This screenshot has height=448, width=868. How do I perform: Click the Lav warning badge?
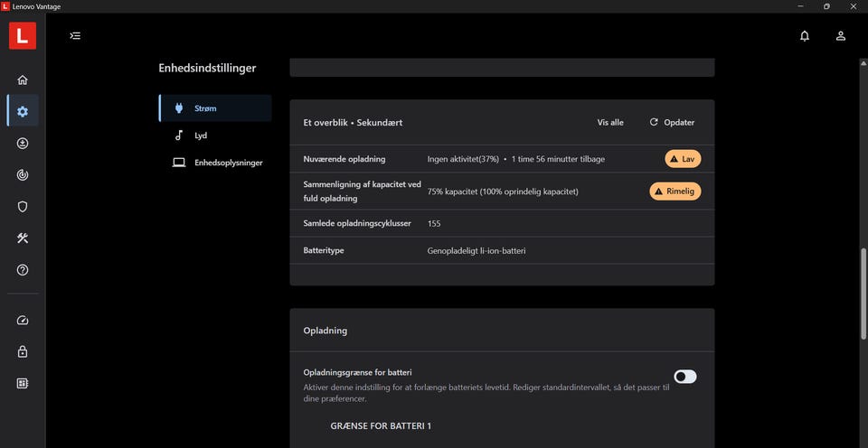click(683, 159)
